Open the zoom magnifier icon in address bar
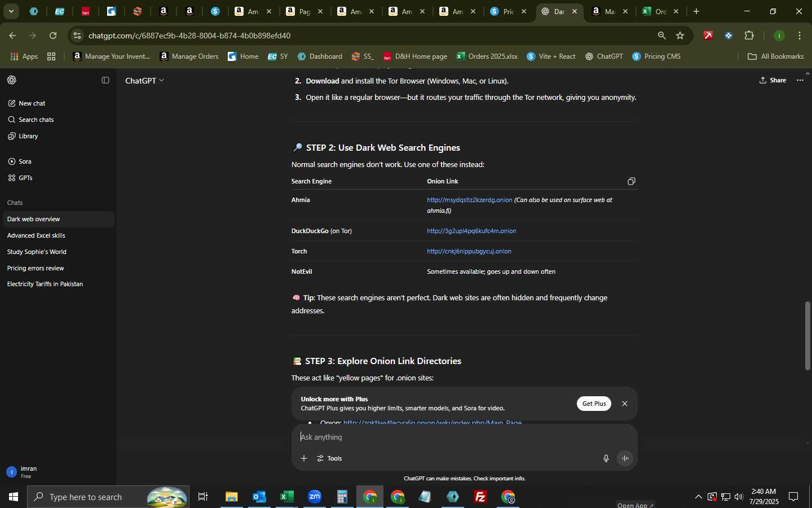812x508 pixels. [x=661, y=36]
